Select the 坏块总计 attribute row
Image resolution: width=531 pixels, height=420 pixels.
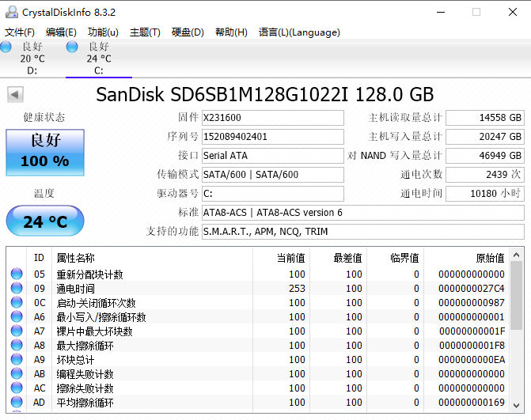tap(258, 359)
